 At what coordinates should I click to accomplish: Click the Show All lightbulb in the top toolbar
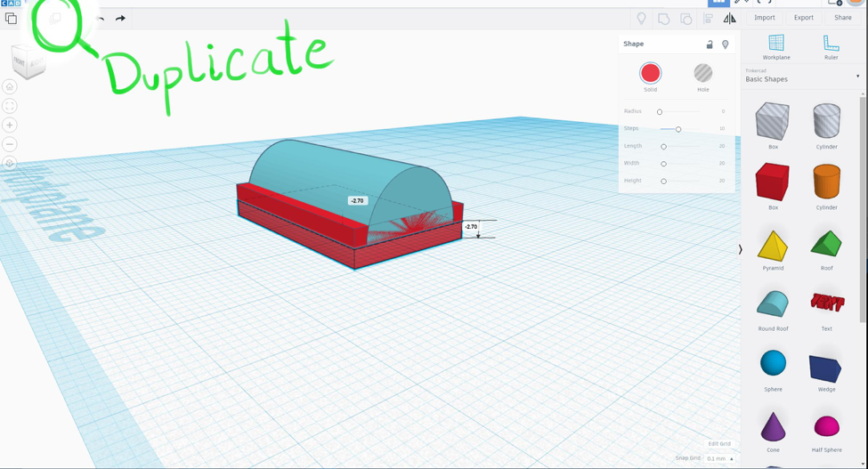click(641, 19)
